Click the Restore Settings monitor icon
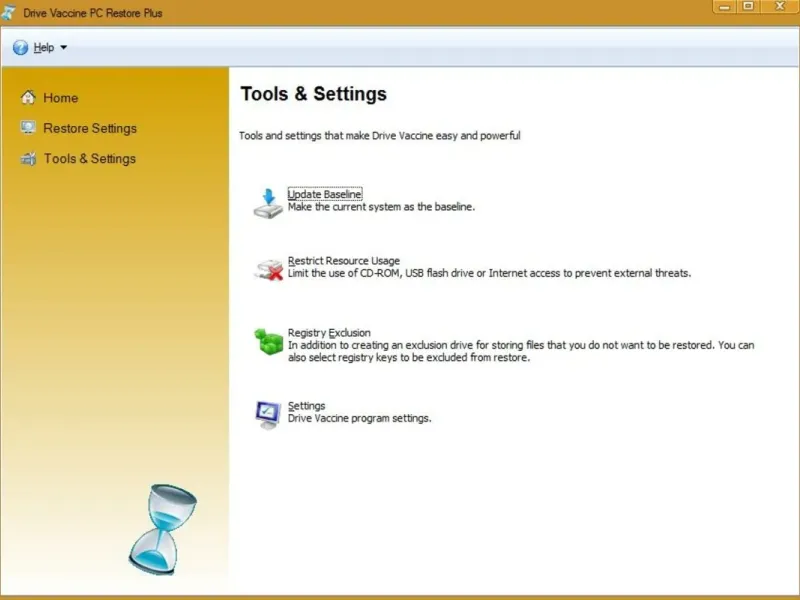This screenshot has width=800, height=600. [x=28, y=128]
